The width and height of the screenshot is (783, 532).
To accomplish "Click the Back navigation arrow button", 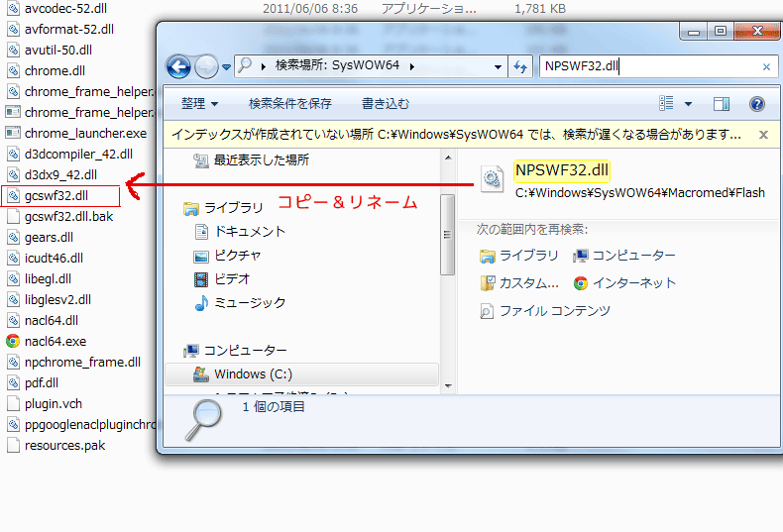I will pos(178,66).
